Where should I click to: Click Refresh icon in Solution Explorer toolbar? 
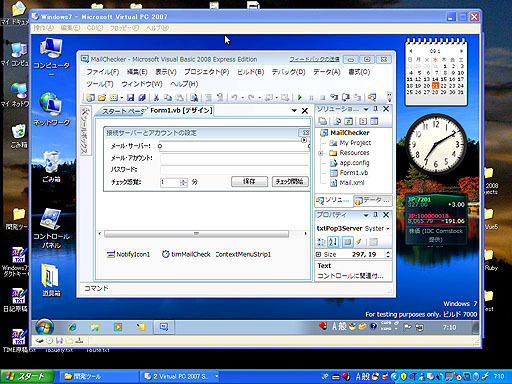tap(348, 121)
